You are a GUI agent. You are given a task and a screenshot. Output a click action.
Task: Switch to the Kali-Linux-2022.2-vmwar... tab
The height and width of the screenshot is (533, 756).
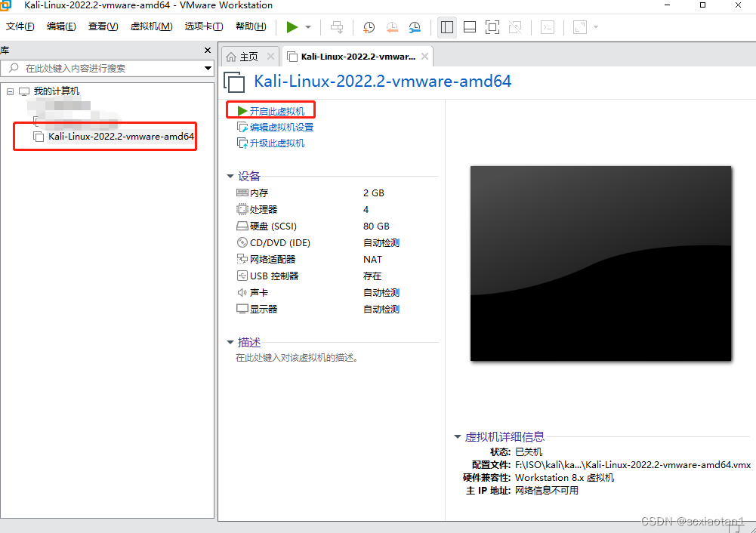[358, 57]
